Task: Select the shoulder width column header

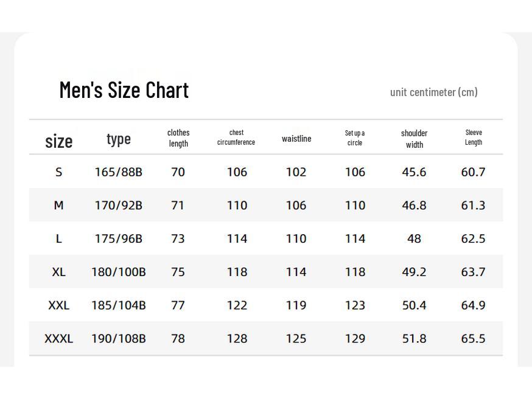Action: pyautogui.click(x=414, y=139)
